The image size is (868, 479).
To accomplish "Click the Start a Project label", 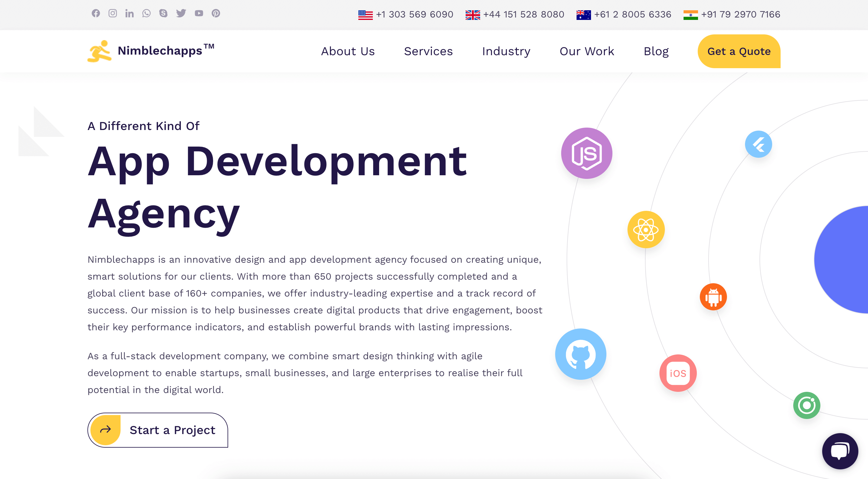I will click(172, 430).
